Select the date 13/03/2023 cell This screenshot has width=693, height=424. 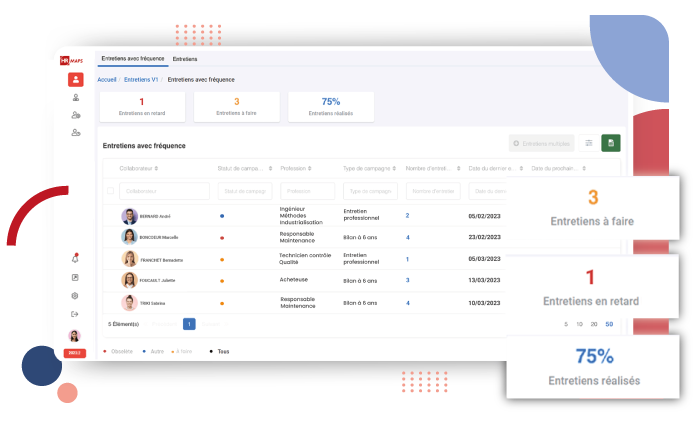pyautogui.click(x=484, y=280)
